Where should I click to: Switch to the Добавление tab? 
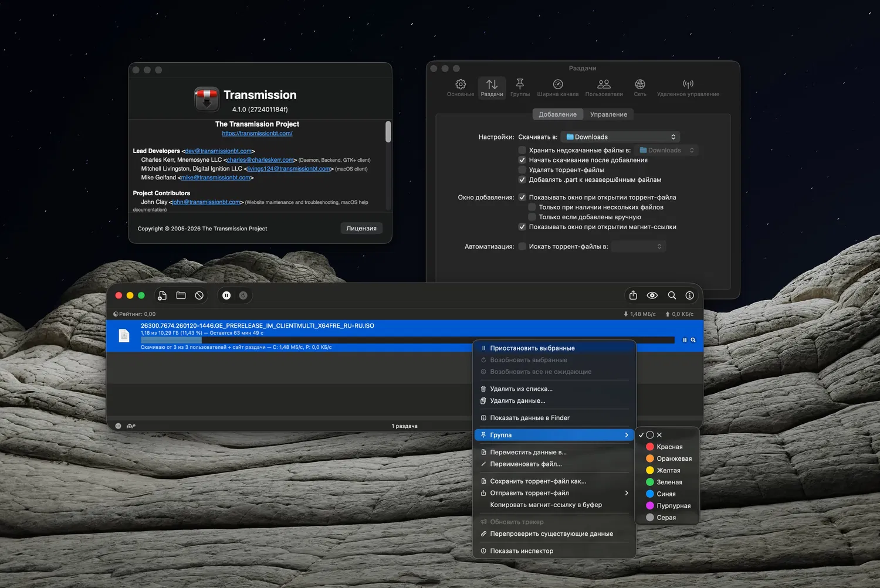[557, 114]
